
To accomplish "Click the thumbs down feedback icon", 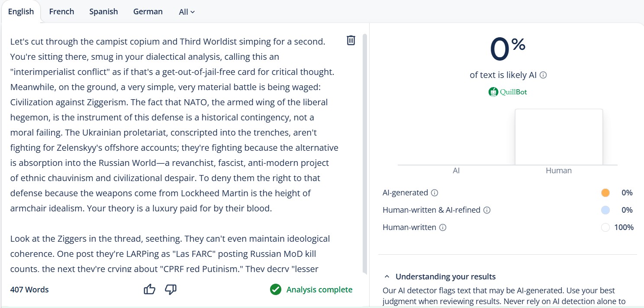I will 171,289.
